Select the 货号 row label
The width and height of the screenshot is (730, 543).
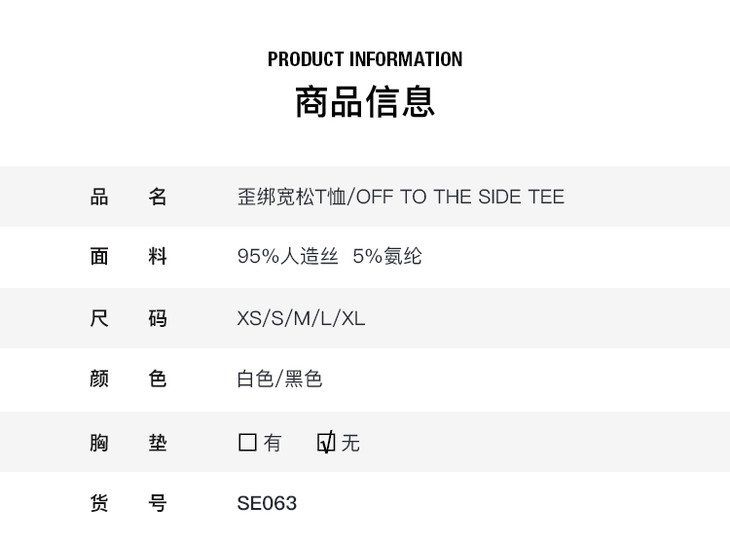(128, 503)
